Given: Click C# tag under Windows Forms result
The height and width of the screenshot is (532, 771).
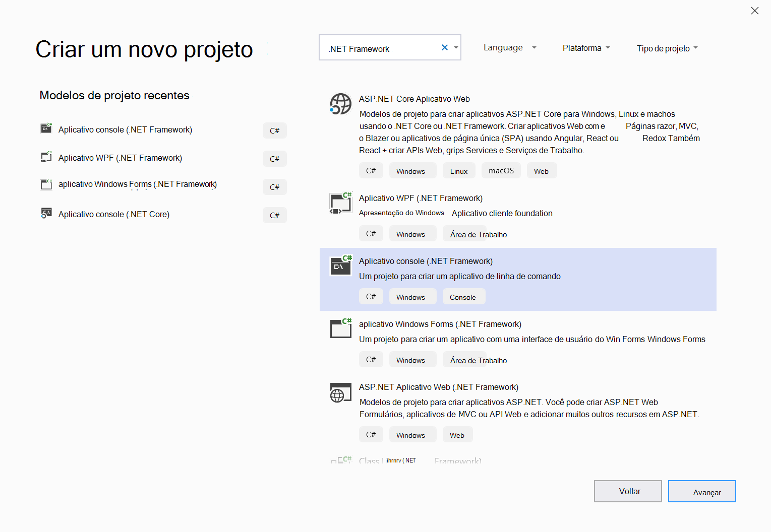Looking at the screenshot, I should pyautogui.click(x=371, y=360).
